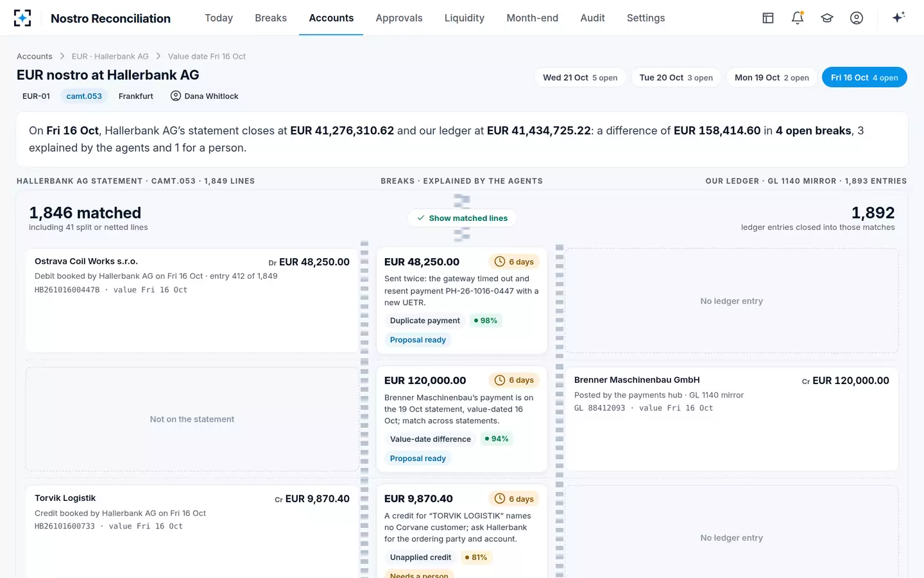Click the clock icon on EUR 48,250.00 break
This screenshot has width=924, height=578.
coord(500,262)
